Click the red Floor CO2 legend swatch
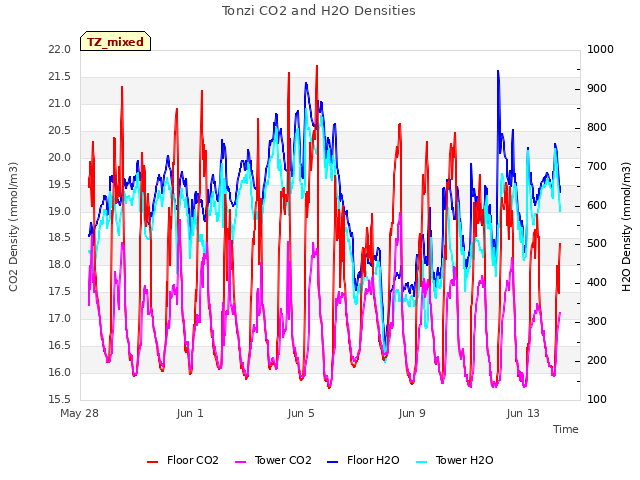Viewport: 640px width, 480px height. [x=153, y=462]
